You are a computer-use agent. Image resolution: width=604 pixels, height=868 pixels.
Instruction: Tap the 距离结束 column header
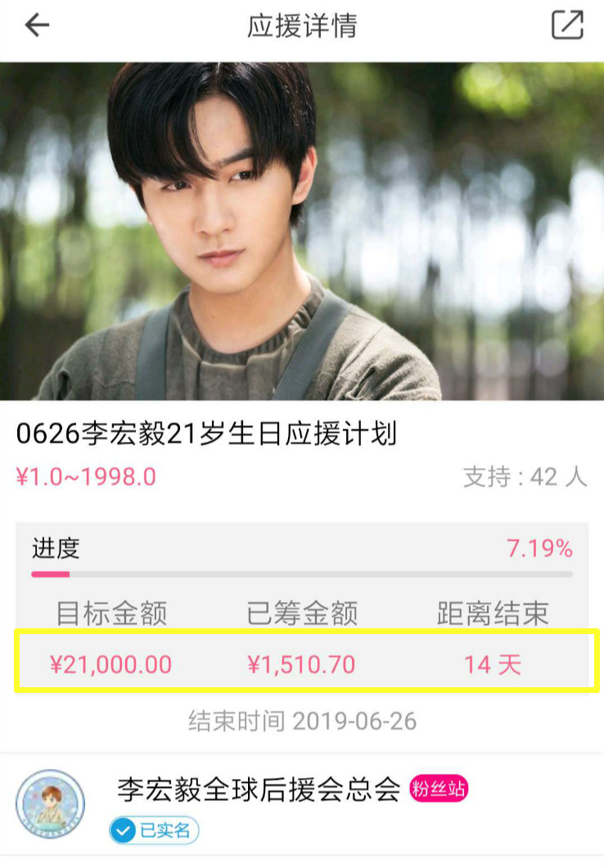coord(493,614)
